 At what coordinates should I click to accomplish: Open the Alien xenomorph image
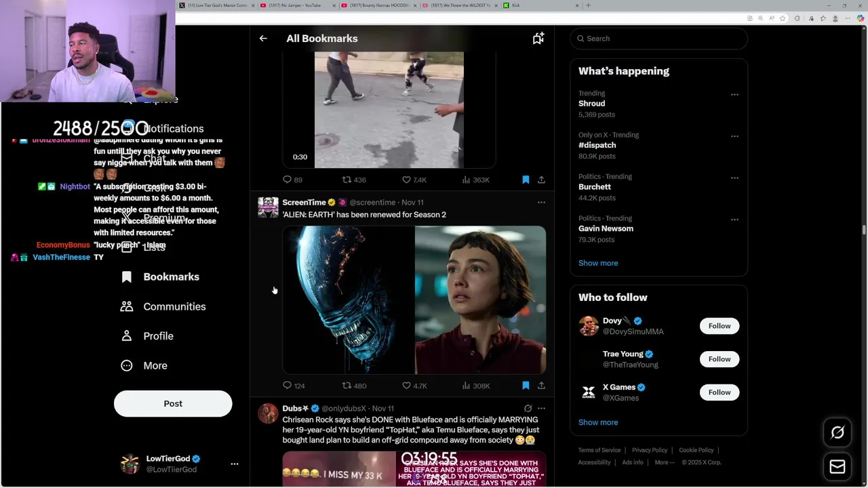tap(348, 300)
